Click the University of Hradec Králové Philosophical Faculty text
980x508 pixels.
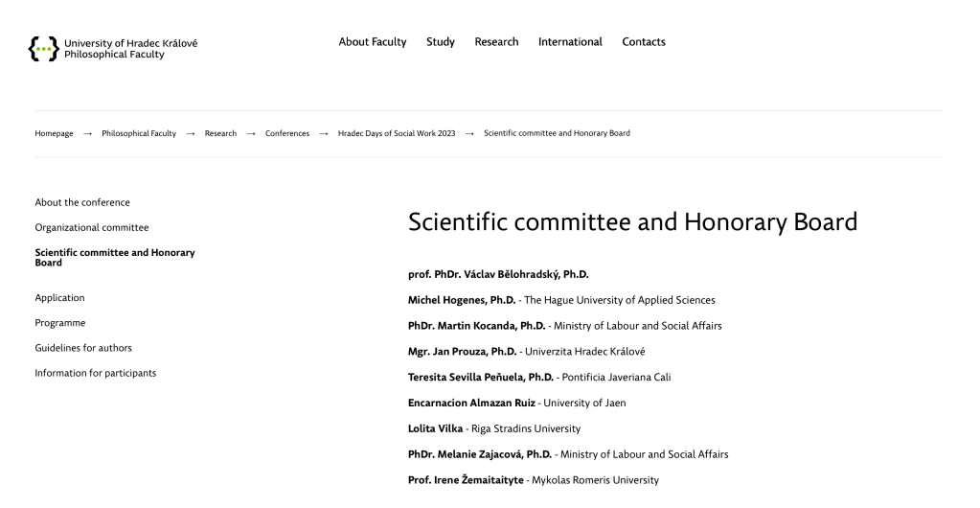[130, 49]
